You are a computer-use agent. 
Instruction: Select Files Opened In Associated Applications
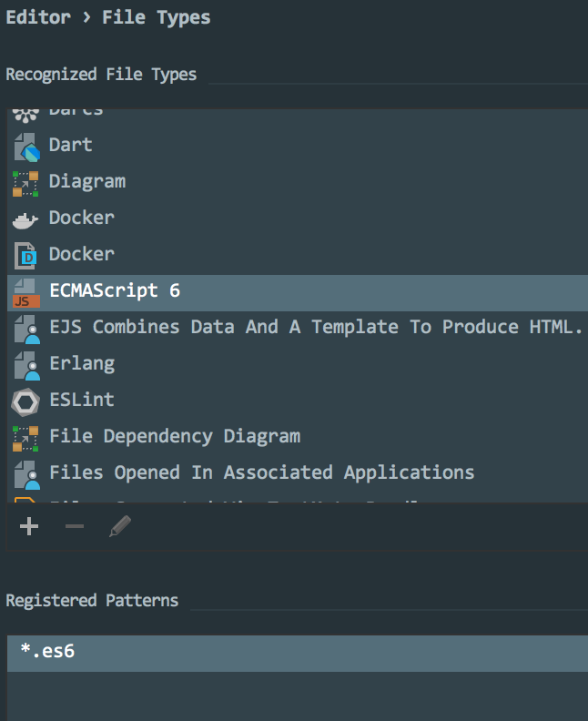[262, 472]
